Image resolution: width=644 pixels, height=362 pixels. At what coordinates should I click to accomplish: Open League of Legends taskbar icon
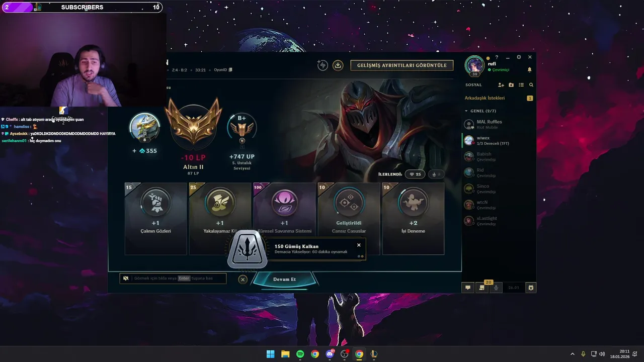pos(374,354)
